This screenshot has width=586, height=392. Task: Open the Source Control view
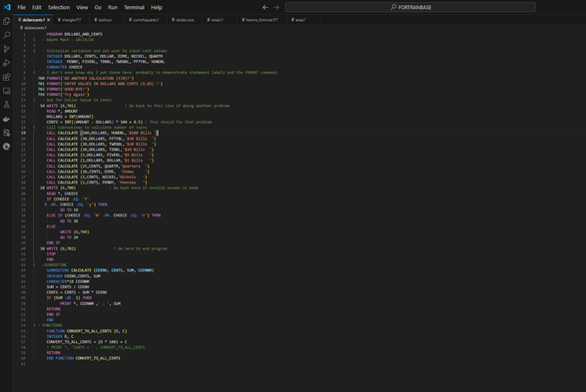tap(6, 49)
